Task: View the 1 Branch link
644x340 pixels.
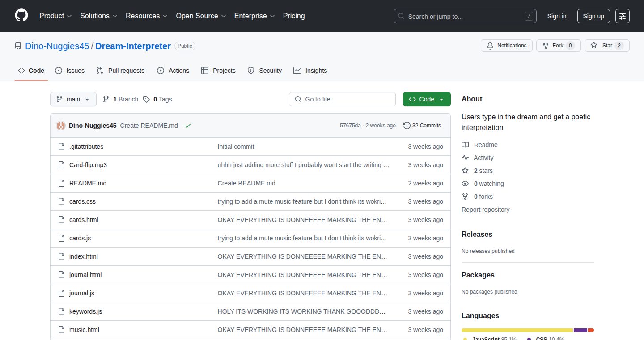Action: pyautogui.click(x=121, y=99)
